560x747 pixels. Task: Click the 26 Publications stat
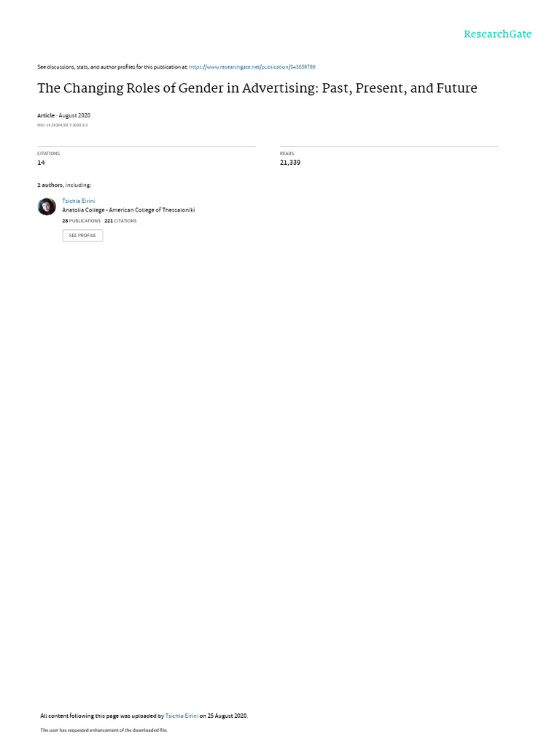click(82, 221)
